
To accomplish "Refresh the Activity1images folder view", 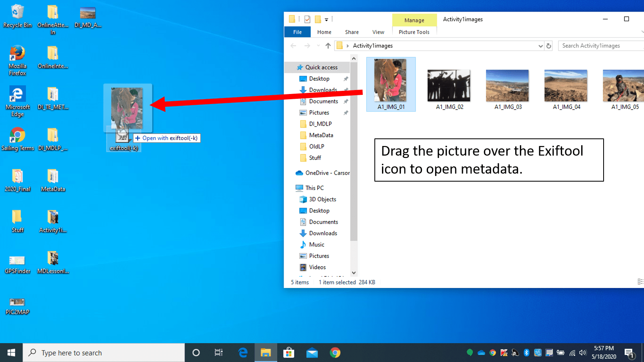I will [549, 46].
